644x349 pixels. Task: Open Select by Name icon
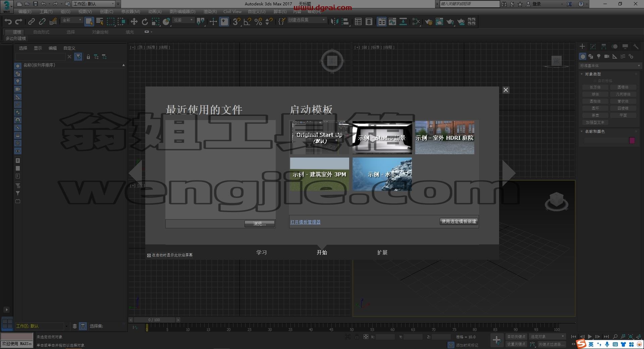pos(100,22)
